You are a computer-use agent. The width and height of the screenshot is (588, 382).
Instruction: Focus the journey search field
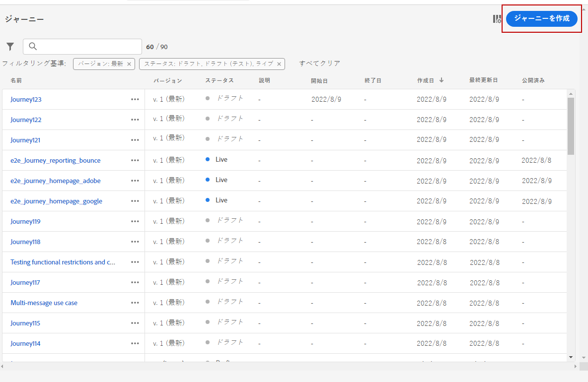[82, 47]
